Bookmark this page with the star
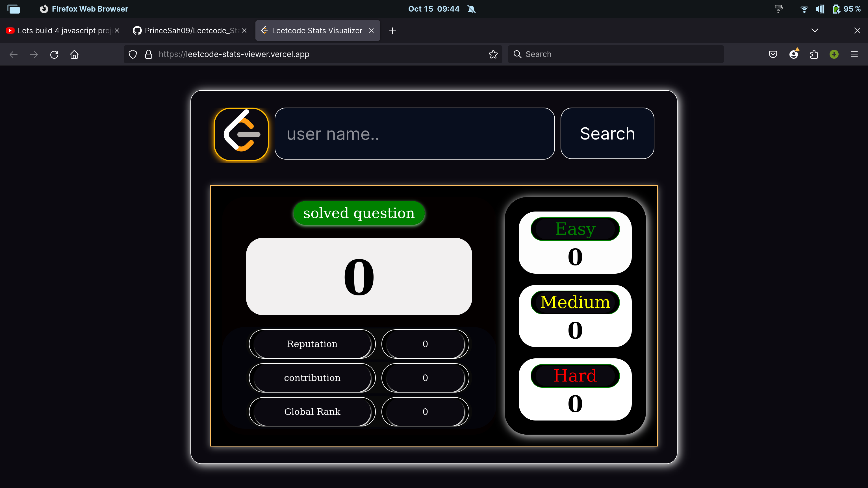Image resolution: width=868 pixels, height=488 pixels. tap(493, 54)
